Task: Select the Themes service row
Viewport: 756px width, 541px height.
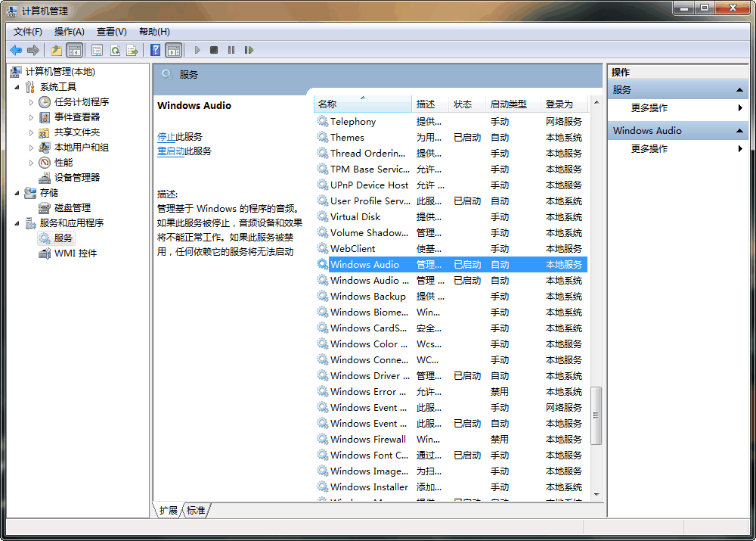Action: [451, 138]
